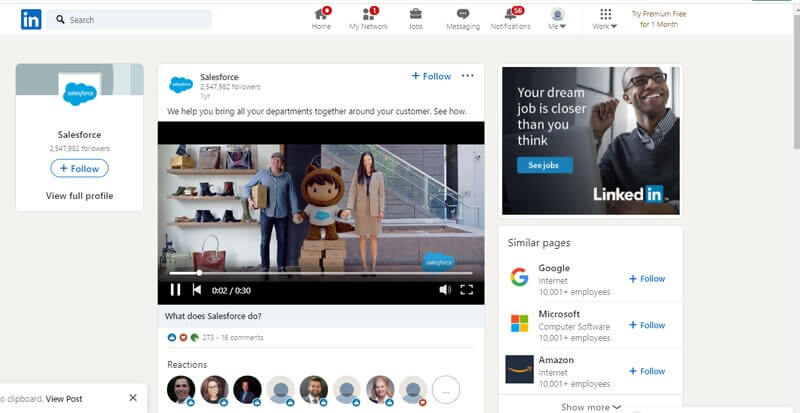
Task: Click What does Salesforce do? caption
Action: point(213,316)
